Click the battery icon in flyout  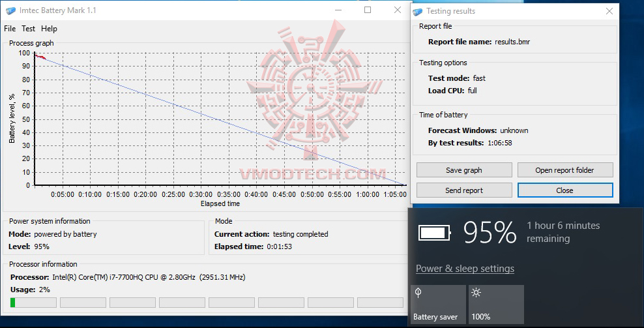point(435,233)
